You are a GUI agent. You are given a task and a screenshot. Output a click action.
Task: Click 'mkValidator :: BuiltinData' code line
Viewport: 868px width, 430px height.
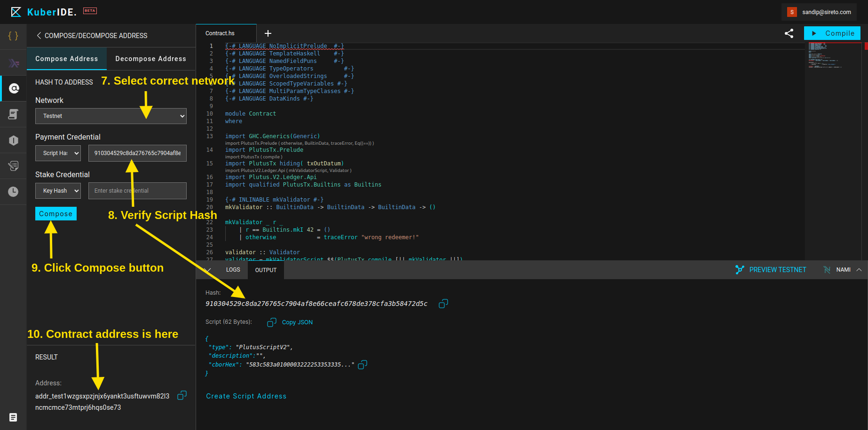330,207
